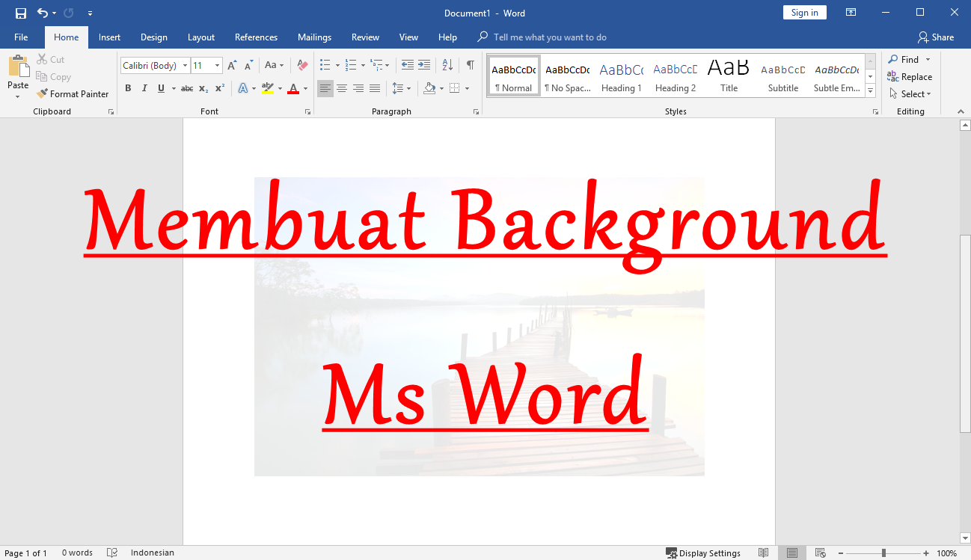The height and width of the screenshot is (560, 971).
Task: Click Replace in Editing group
Action: (x=910, y=76)
